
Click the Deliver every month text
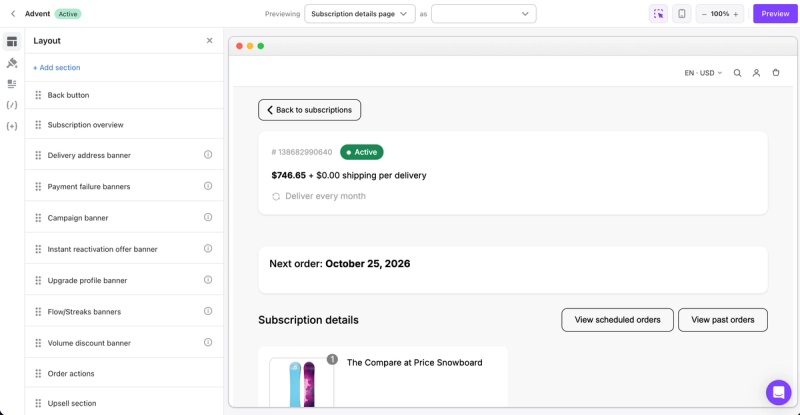pos(325,196)
